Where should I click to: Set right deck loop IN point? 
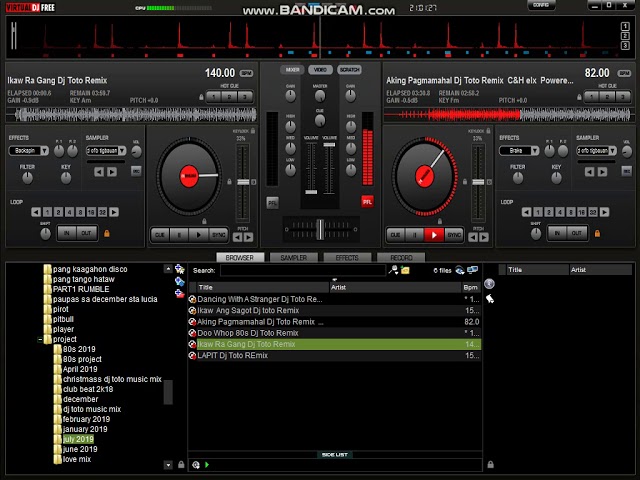[557, 233]
